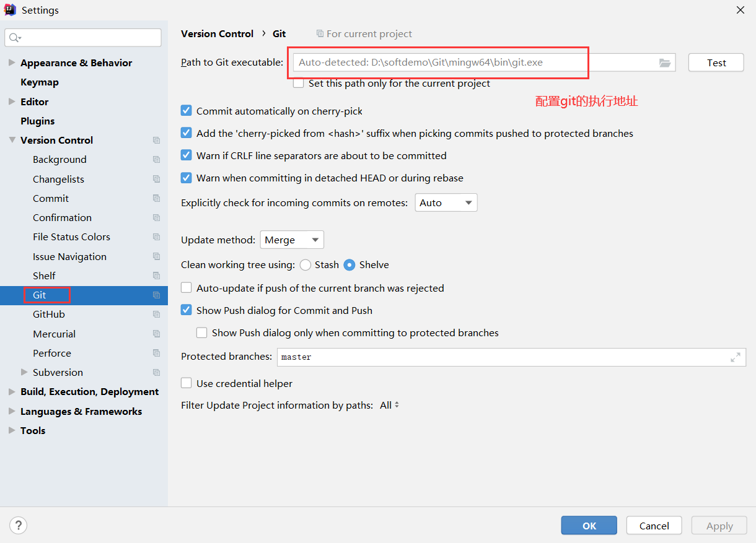Click the settings search input field
The height and width of the screenshot is (543, 756).
click(83, 38)
